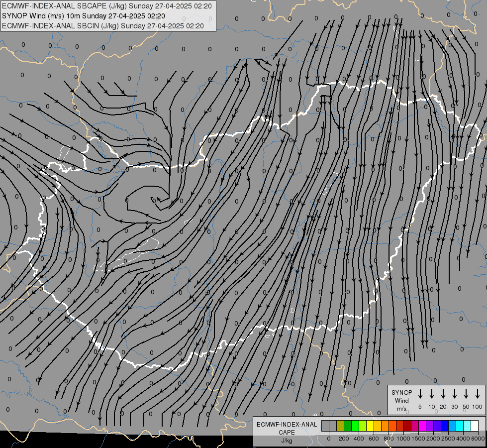Pick the cyan swatch before 4000

click(459, 426)
